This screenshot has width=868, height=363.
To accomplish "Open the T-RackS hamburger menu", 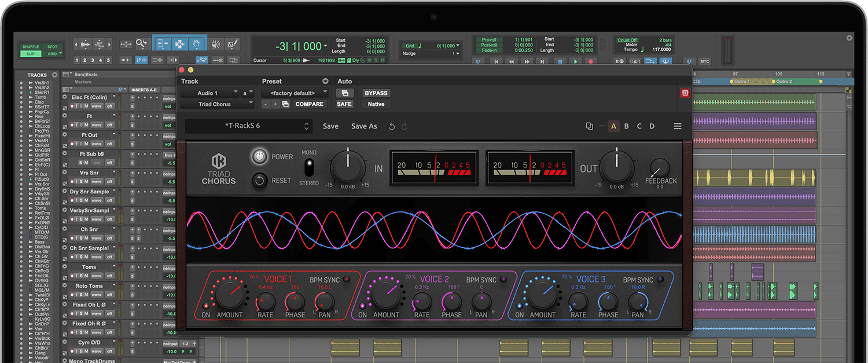I will click(678, 126).
